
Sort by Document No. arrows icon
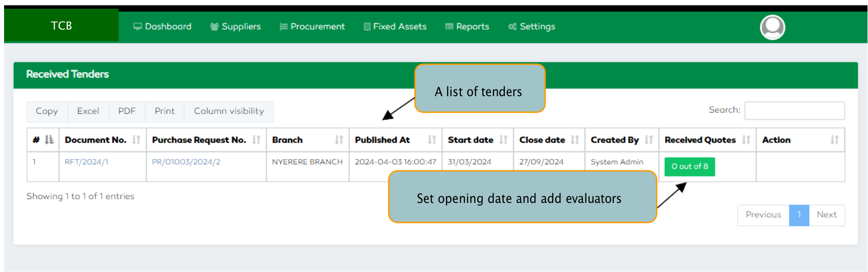(136, 140)
